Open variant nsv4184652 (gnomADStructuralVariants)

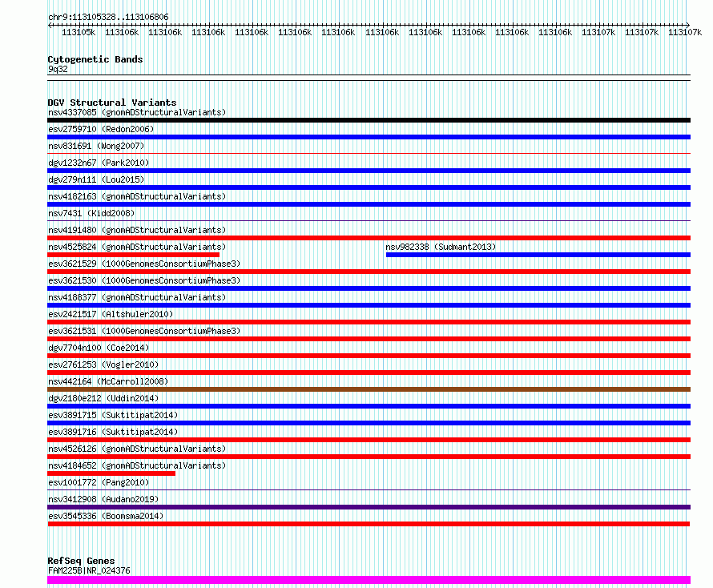(x=137, y=465)
